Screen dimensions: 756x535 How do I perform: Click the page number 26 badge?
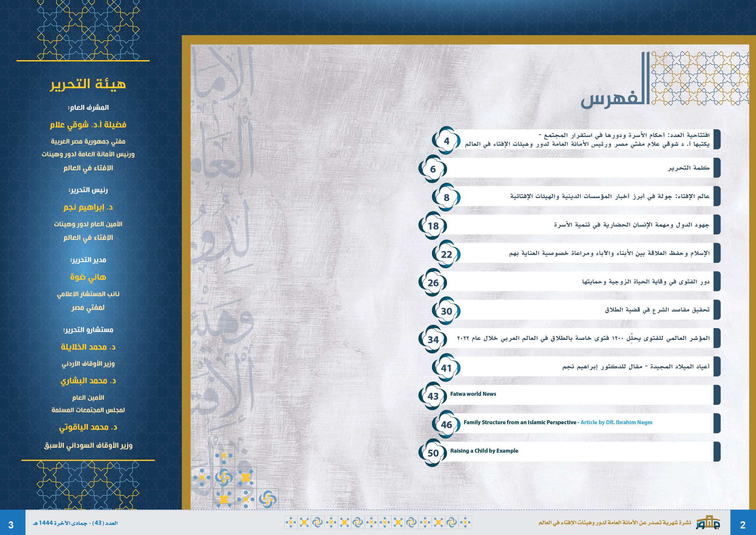tap(433, 283)
